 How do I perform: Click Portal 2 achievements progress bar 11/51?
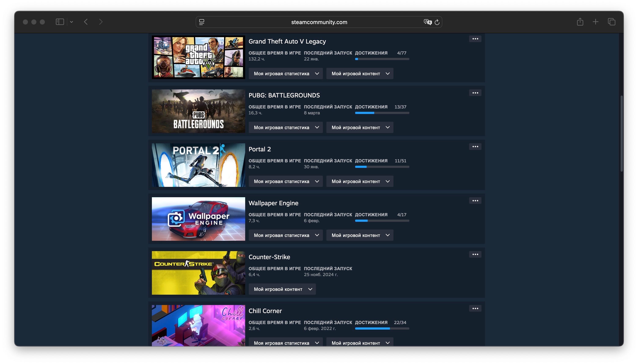point(382,167)
